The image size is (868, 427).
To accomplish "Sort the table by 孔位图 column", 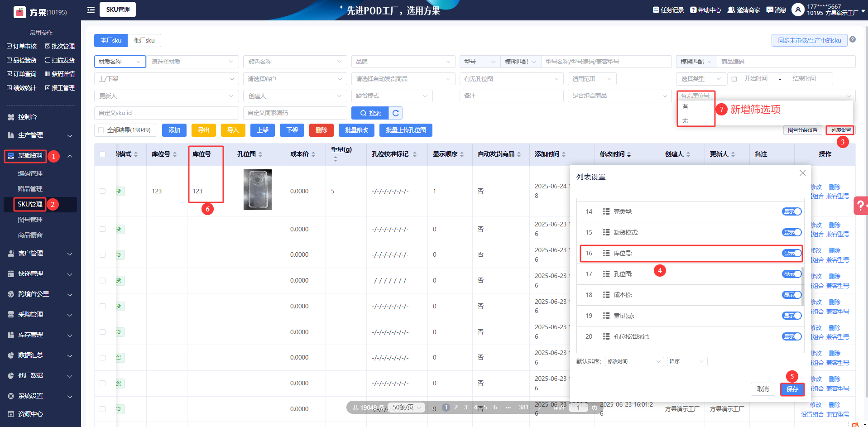I will click(260, 154).
